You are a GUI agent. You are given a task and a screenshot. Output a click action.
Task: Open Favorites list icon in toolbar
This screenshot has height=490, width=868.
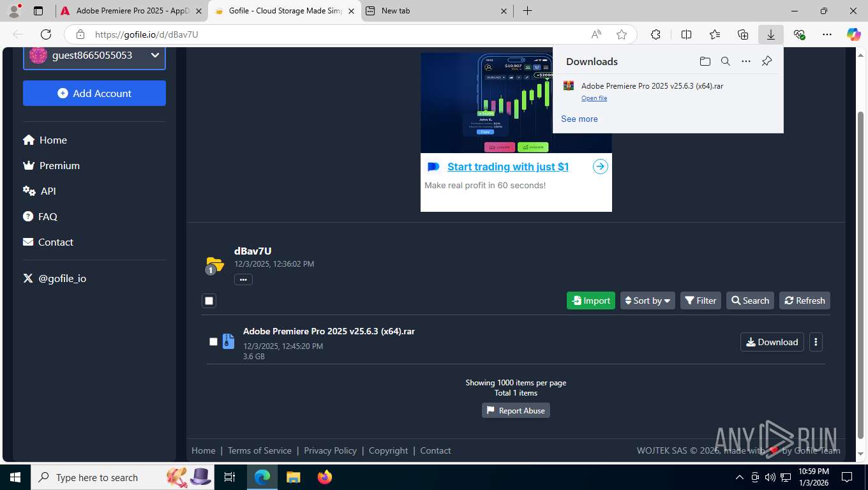tap(715, 34)
